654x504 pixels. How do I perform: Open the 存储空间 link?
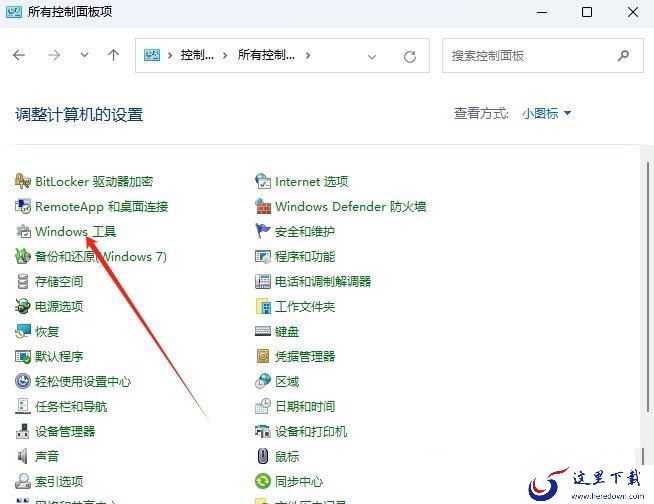[x=59, y=282]
